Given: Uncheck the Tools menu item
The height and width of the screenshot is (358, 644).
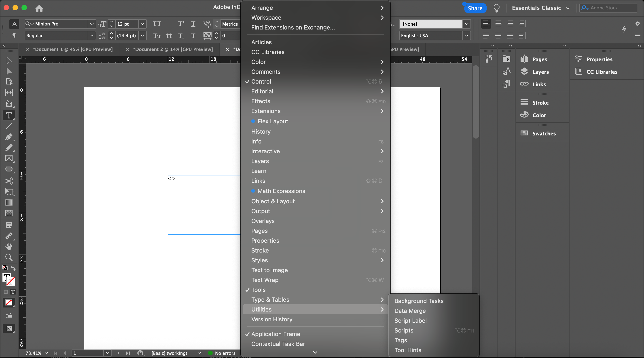Looking at the screenshot, I should point(258,290).
